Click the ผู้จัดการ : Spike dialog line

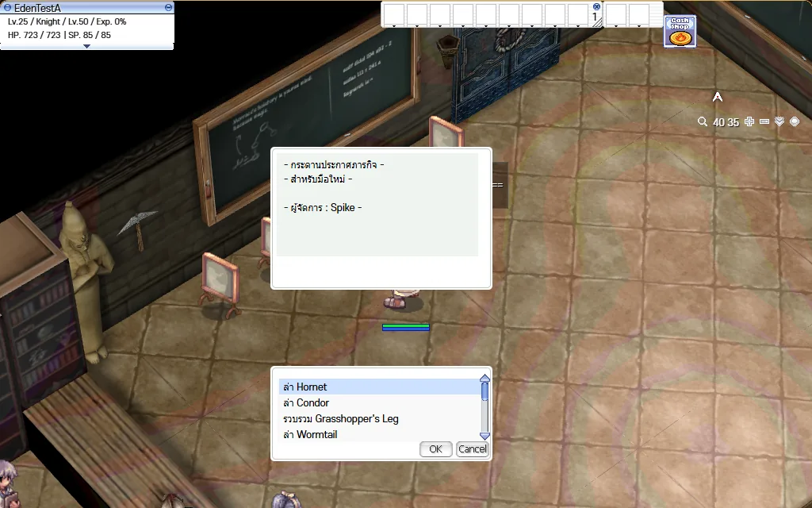324,207
